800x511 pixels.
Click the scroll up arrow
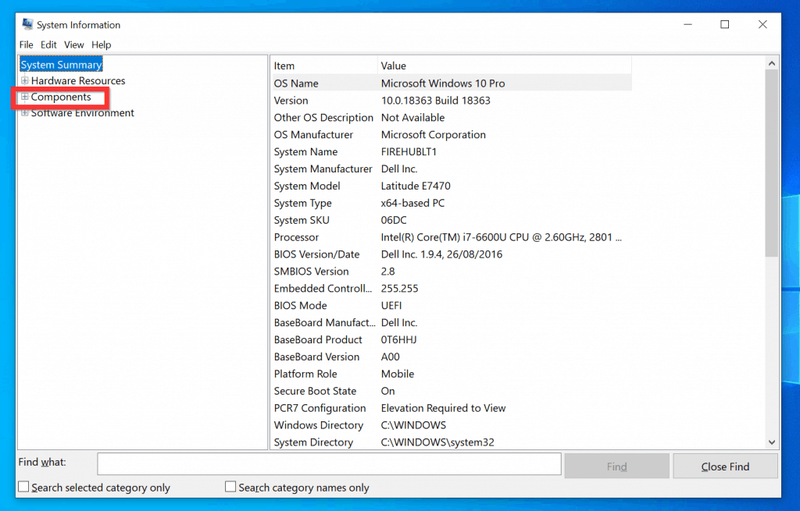tap(771, 64)
